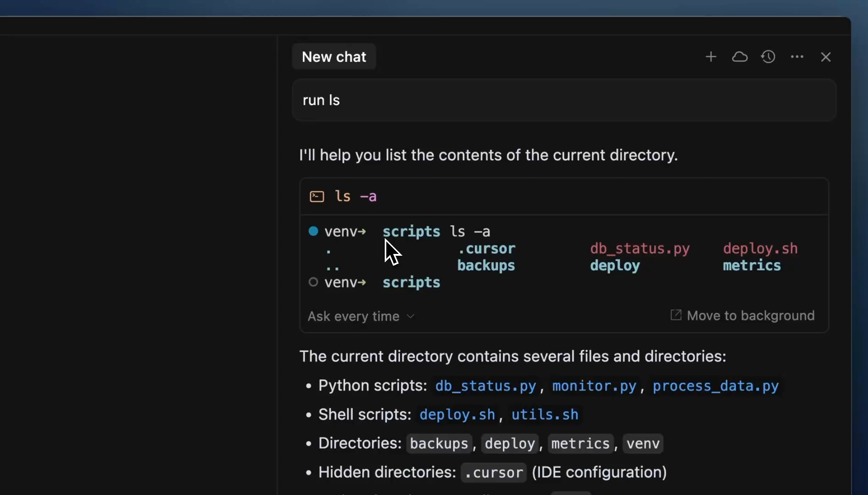
Task: Open the monitor.py file link
Action: click(x=594, y=386)
